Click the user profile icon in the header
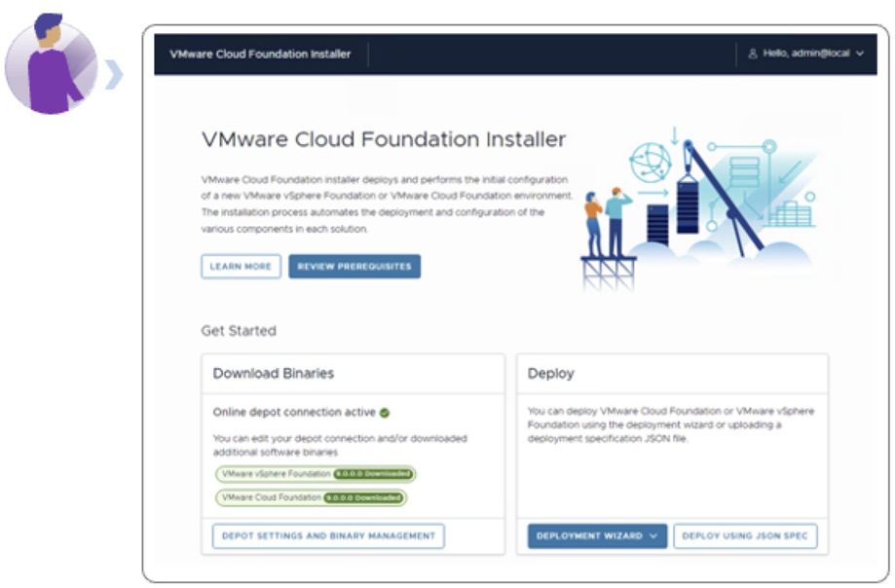The width and height of the screenshot is (895, 588). (753, 55)
